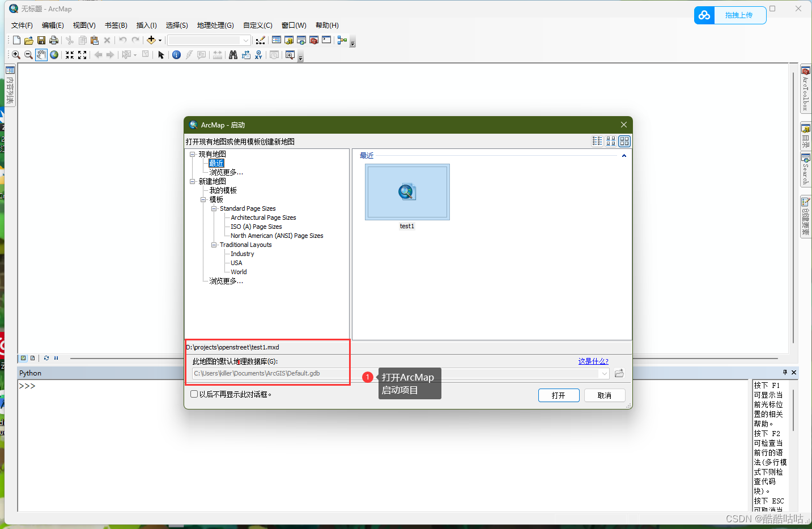Image resolution: width=812 pixels, height=529 pixels.
Task: Choose the Select Elements arrow tool
Action: (x=161, y=55)
